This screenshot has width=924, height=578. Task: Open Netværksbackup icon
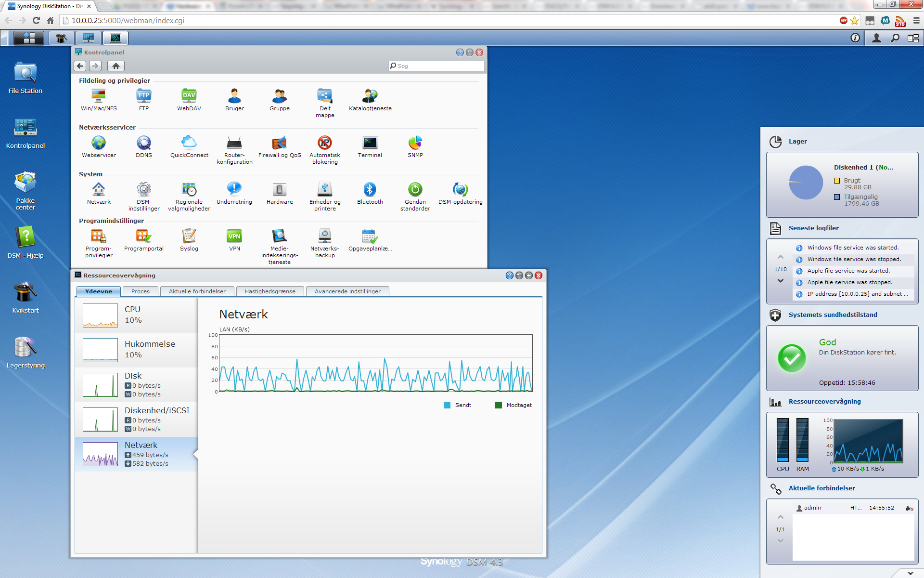[325, 243]
